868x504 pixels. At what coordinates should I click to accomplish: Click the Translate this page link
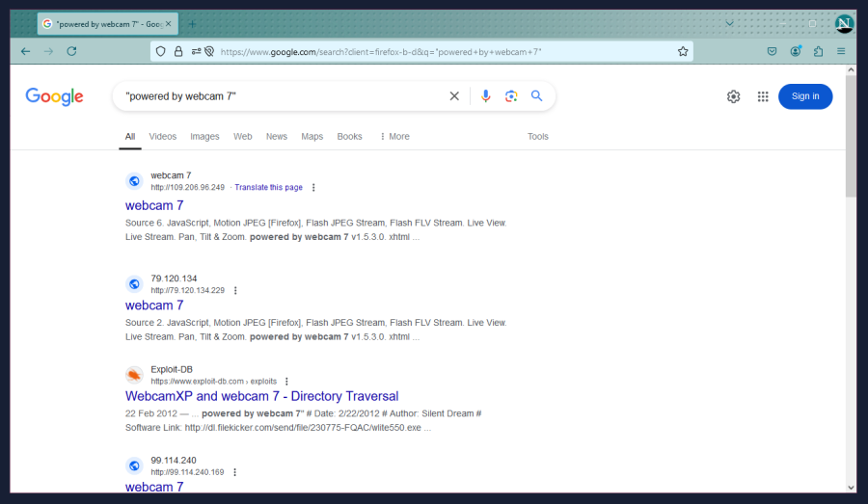[x=268, y=188]
